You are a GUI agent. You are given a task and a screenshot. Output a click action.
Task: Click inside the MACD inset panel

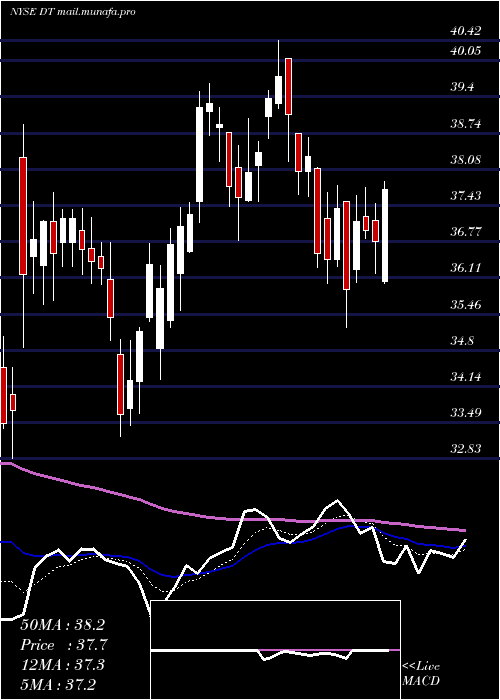275,650
